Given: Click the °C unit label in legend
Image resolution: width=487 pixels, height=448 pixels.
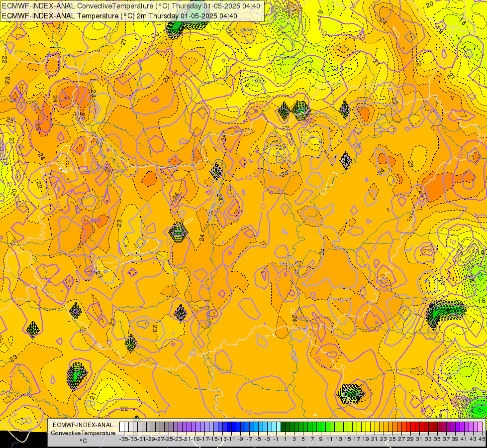Looking at the screenshot, I should 83,441.
